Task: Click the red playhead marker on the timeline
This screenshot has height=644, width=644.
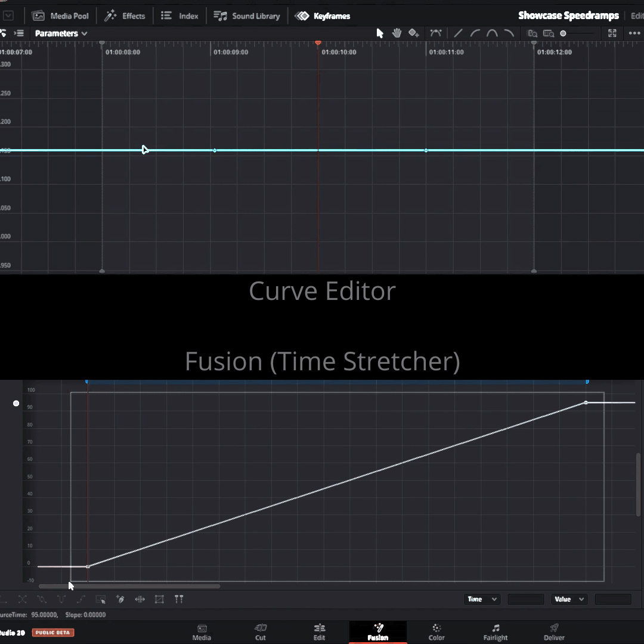Action: (318, 43)
